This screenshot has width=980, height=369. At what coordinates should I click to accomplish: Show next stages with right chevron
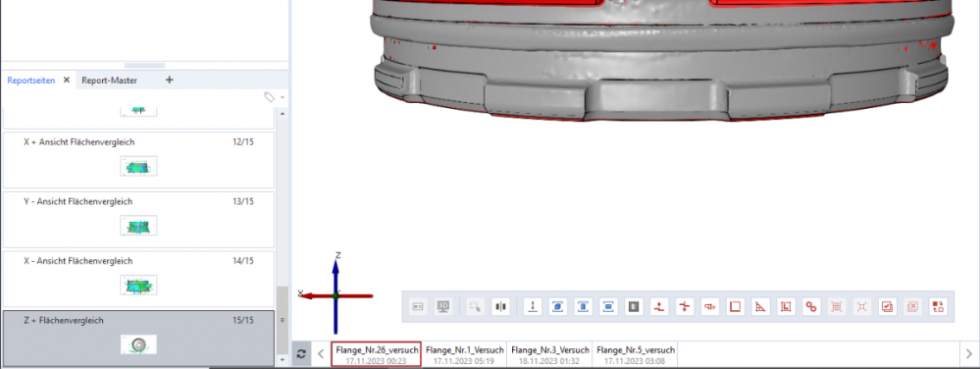[x=969, y=354]
